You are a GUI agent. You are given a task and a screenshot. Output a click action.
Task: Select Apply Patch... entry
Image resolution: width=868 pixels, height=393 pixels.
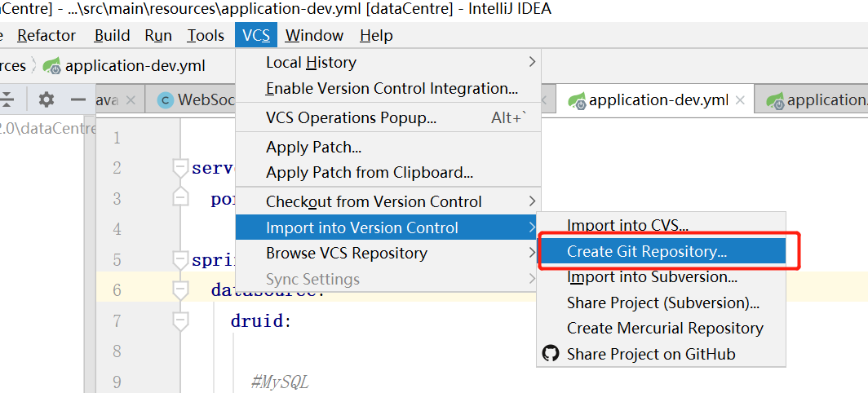click(388, 147)
